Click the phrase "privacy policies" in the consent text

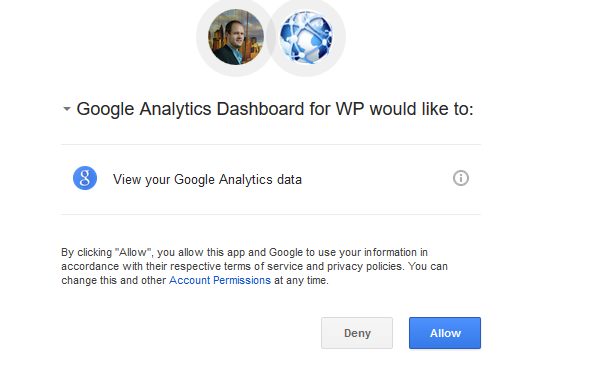[365, 266]
